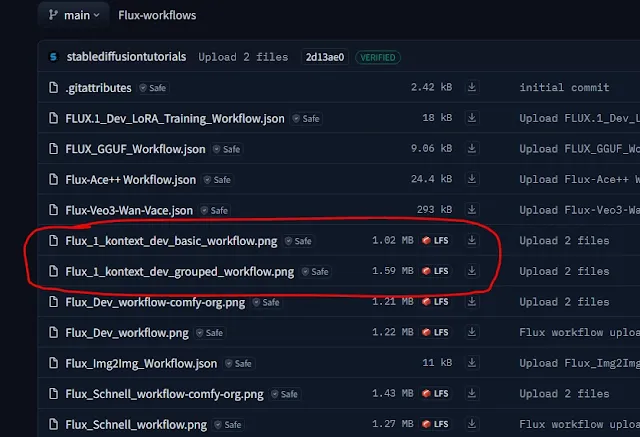
Task: Click the 293 kB file size
Action: (x=434, y=210)
